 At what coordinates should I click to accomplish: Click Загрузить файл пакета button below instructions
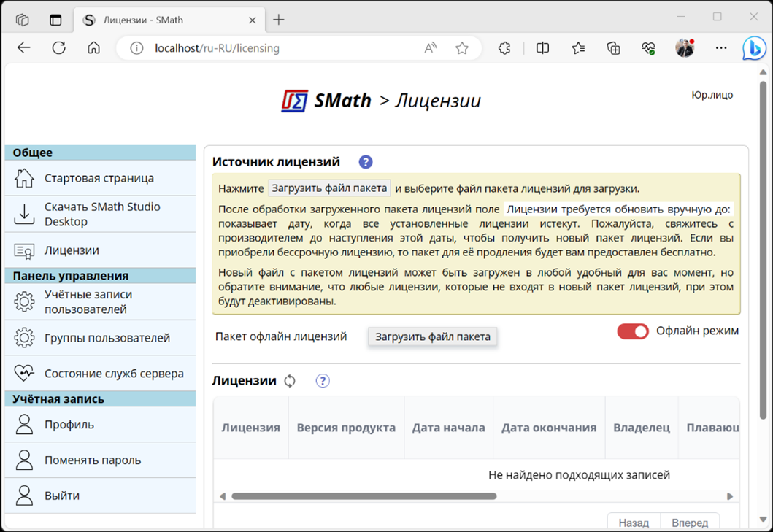coord(432,336)
